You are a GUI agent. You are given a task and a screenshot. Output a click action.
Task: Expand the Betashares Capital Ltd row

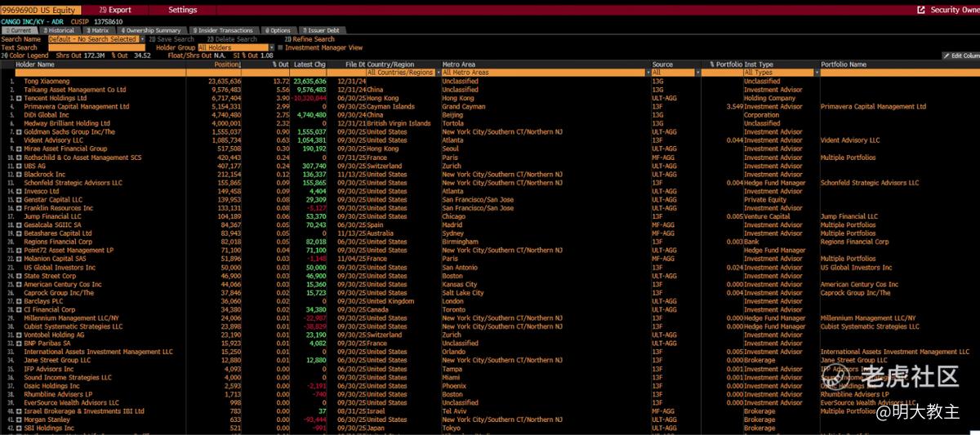point(19,233)
